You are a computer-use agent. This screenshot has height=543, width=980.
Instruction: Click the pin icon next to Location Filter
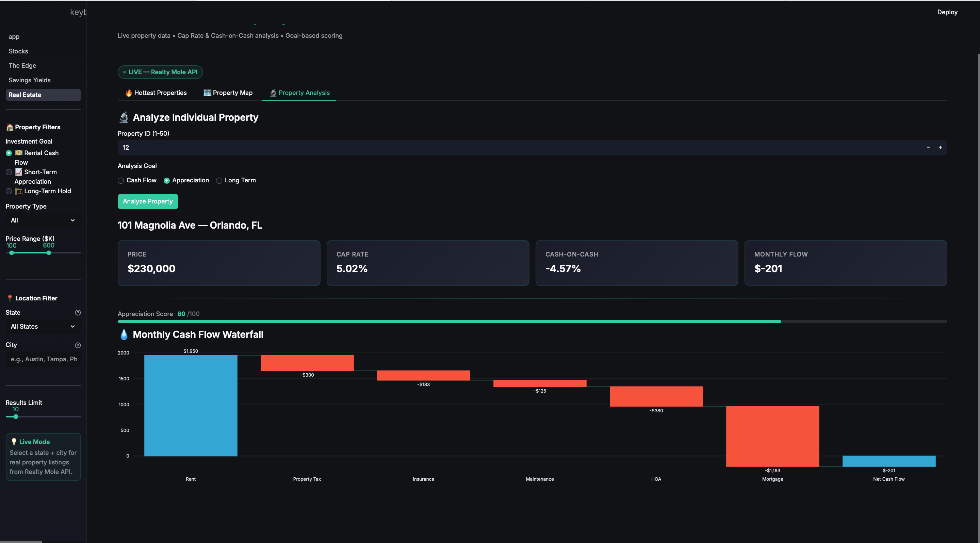[10, 298]
